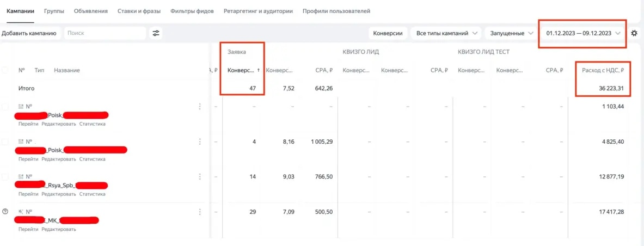Sort by the Расход с НДС column header
This screenshot has width=644, height=246.
coord(603,70)
